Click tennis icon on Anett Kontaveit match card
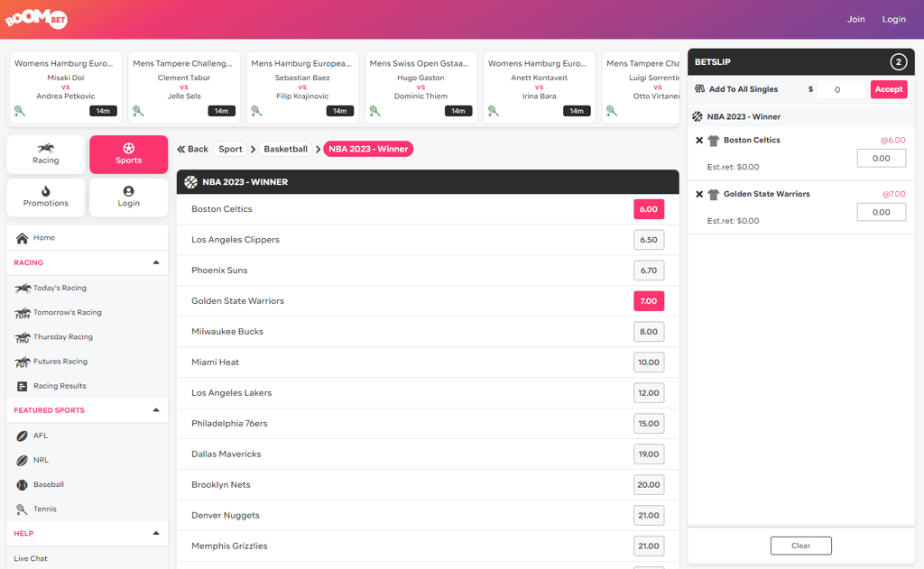 pyautogui.click(x=494, y=111)
